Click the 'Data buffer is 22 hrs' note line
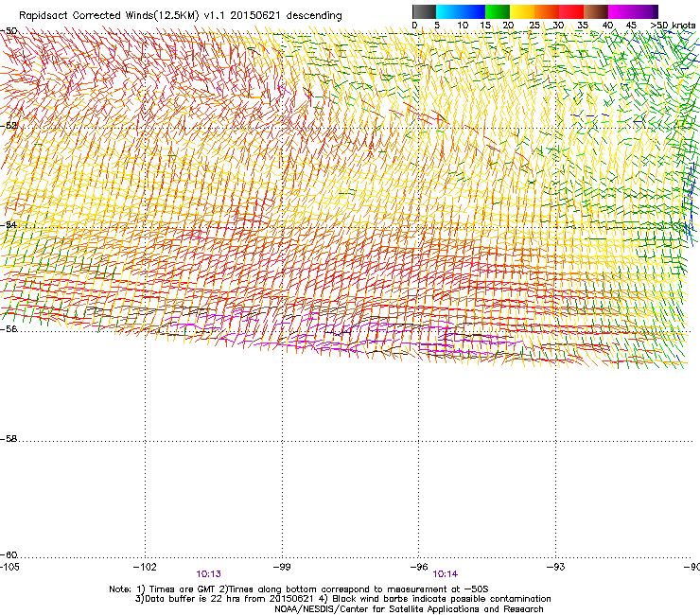 point(342,599)
